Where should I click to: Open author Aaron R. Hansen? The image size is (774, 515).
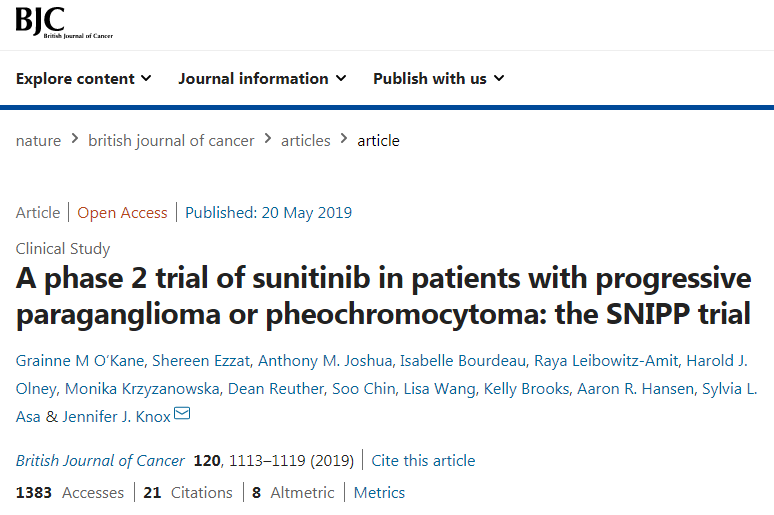[636, 389]
